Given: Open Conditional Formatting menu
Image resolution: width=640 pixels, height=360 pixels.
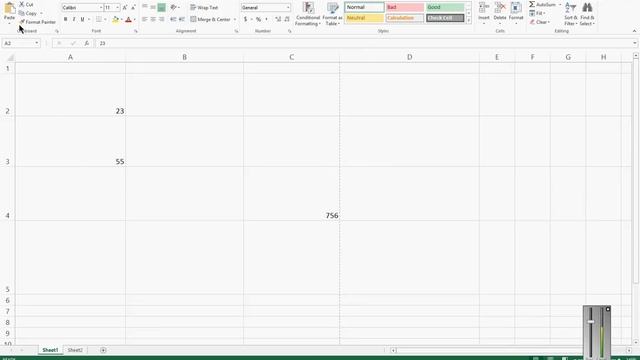Looking at the screenshot, I should pos(308,14).
